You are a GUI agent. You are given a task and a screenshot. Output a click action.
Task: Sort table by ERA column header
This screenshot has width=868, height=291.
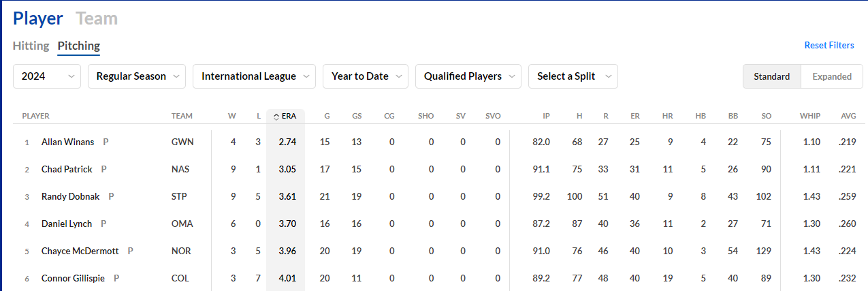(286, 116)
